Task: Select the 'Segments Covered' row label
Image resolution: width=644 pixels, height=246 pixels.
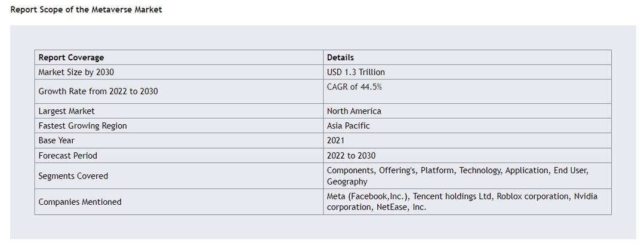Action: tap(73, 176)
